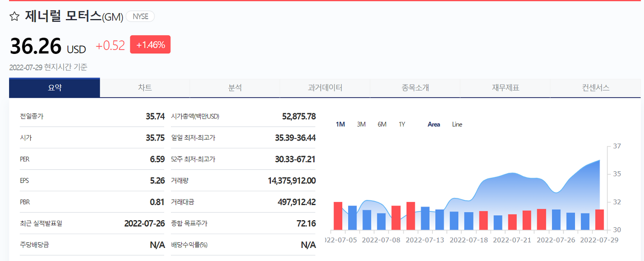This screenshot has width=644, height=261.
Task: Select the 36.26 current price
Action: point(36,46)
